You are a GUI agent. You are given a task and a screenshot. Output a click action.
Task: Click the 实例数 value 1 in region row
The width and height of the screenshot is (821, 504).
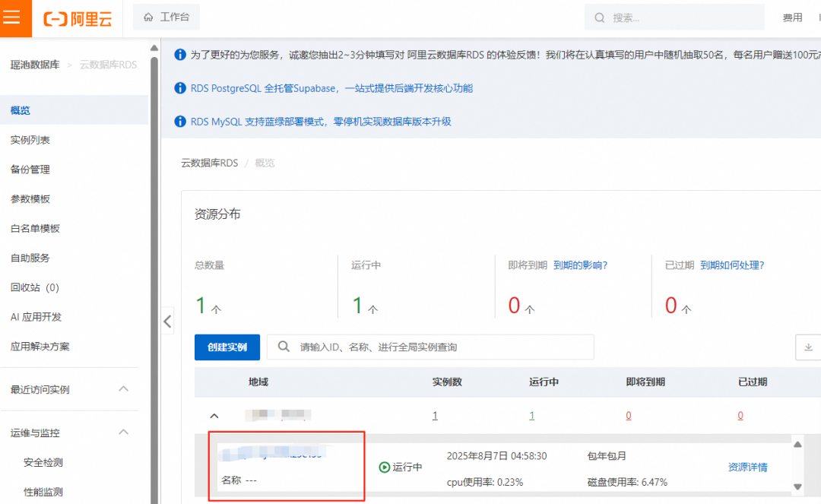[x=435, y=416]
